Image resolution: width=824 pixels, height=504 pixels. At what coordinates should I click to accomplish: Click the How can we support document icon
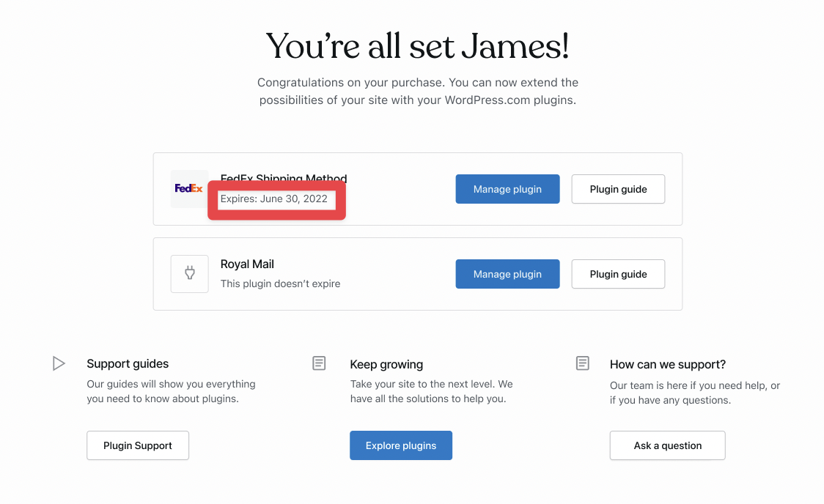coord(582,363)
